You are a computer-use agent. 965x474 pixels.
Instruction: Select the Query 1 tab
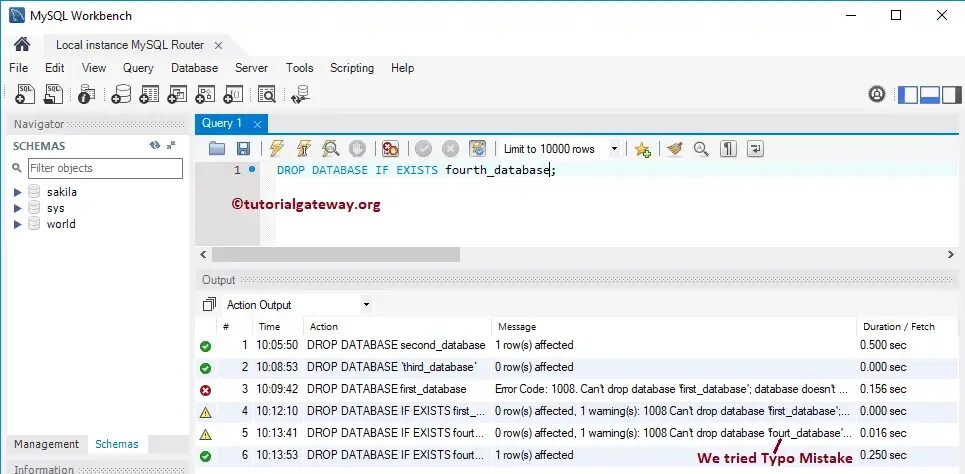tap(222, 123)
